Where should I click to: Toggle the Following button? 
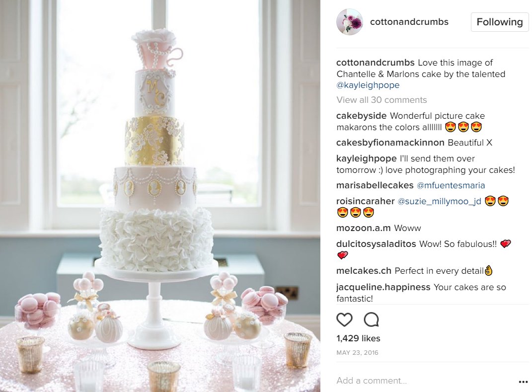pos(499,22)
